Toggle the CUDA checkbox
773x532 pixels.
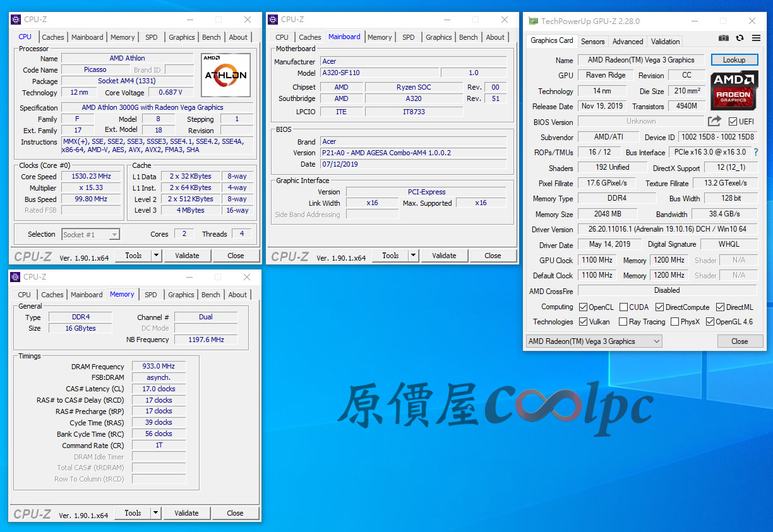pos(624,307)
